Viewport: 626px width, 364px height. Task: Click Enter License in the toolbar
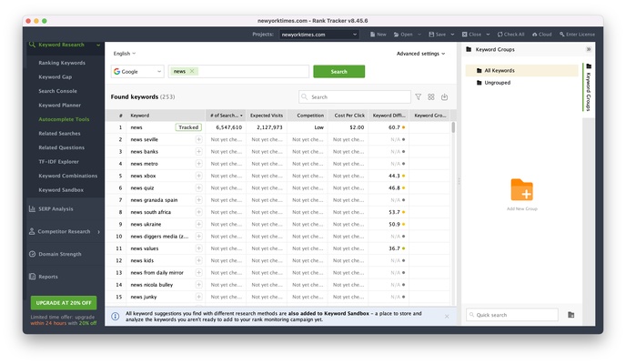(x=577, y=35)
